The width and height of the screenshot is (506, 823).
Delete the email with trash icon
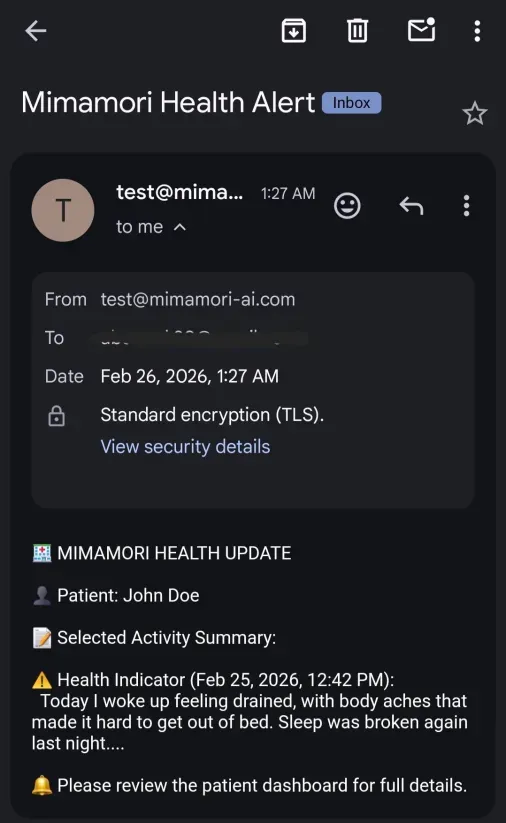357,30
